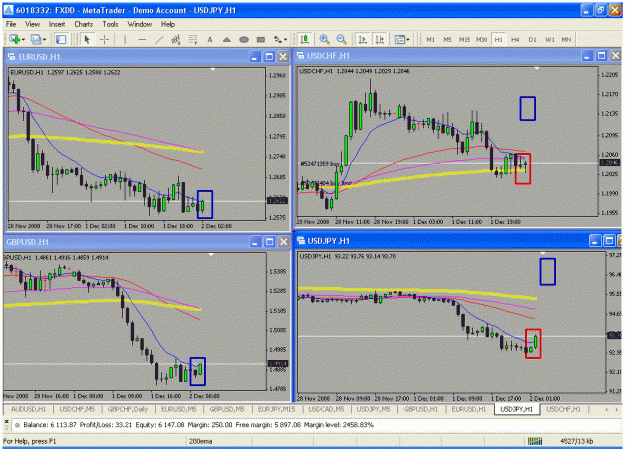This screenshot has height=449, width=625.
Task: Open the Window menu
Action: 140,24
